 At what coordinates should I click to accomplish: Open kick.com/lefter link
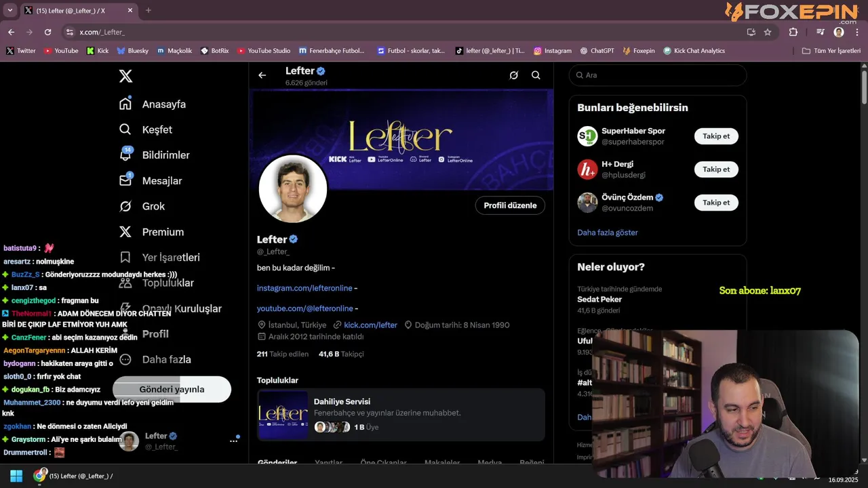tap(370, 325)
